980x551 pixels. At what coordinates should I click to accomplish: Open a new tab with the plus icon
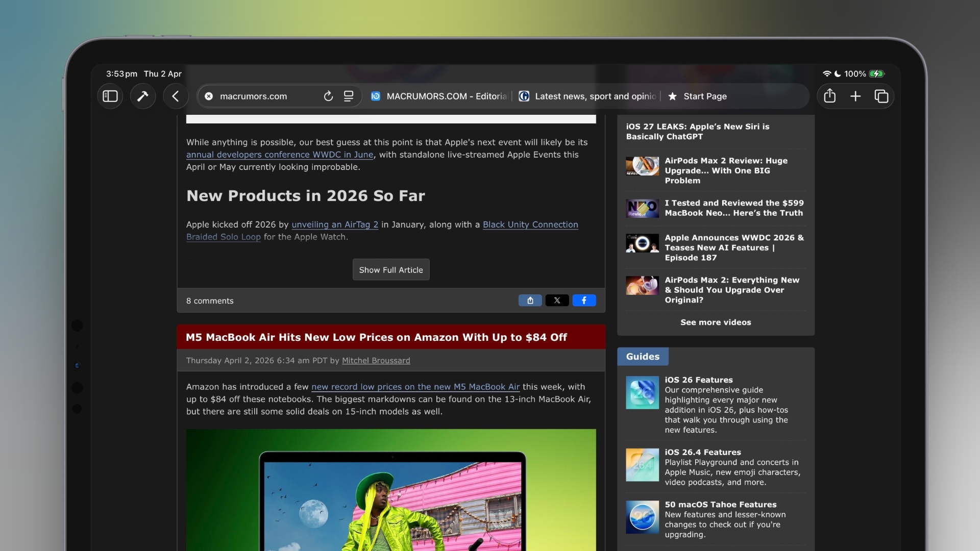point(855,96)
